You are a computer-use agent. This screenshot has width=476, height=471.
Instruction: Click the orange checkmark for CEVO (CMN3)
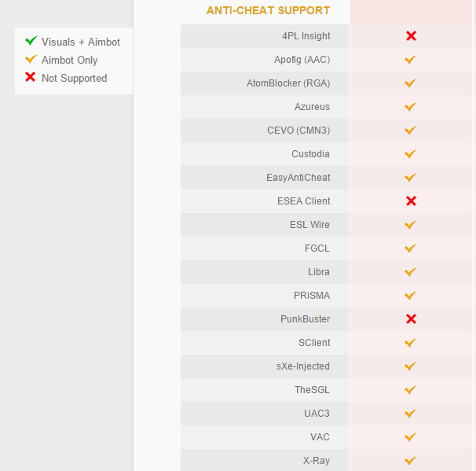(x=410, y=131)
